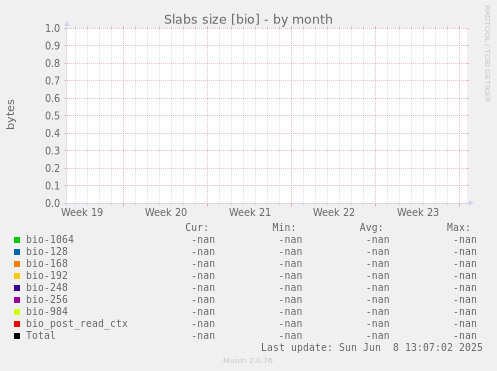Screen dimensions: 497x371
Task: Click the Week 21 axis label
Action: coord(250,212)
